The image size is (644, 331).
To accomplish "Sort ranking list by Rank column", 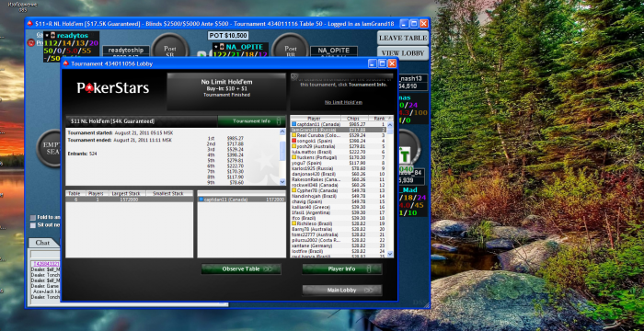I will pyautogui.click(x=379, y=119).
